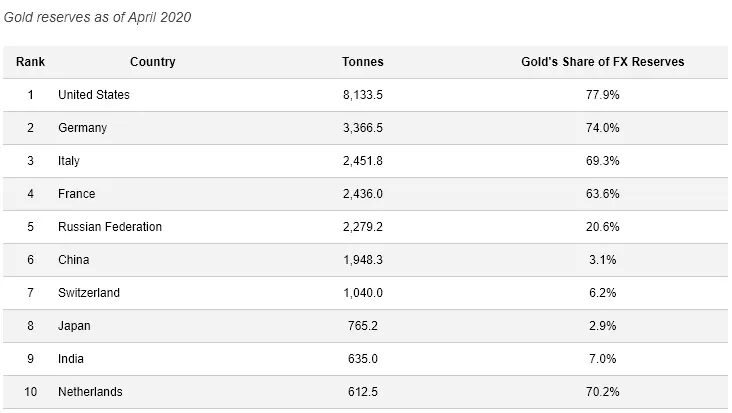This screenshot has width=732, height=413.
Task: Click Gold's Share of FX Reserves header
Action: click(604, 62)
